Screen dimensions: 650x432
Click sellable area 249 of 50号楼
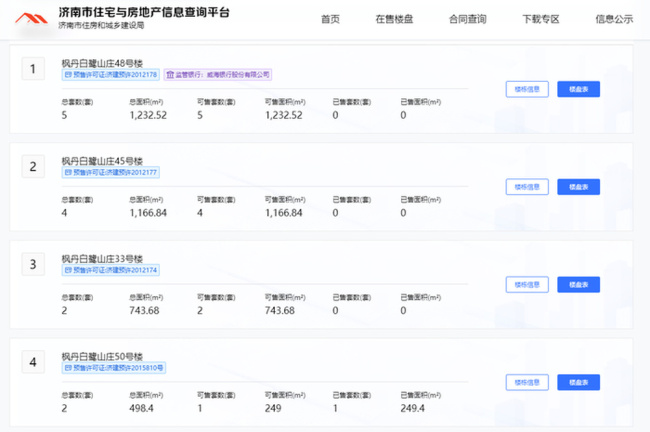273,408
